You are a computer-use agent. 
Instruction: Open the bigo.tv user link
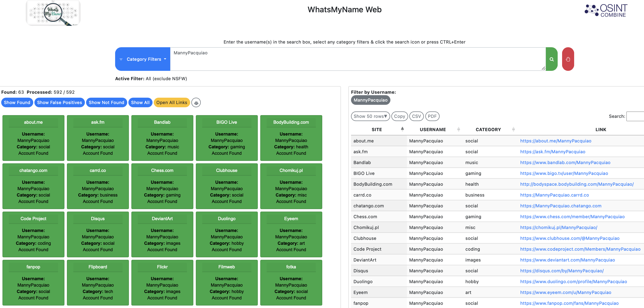564,173
